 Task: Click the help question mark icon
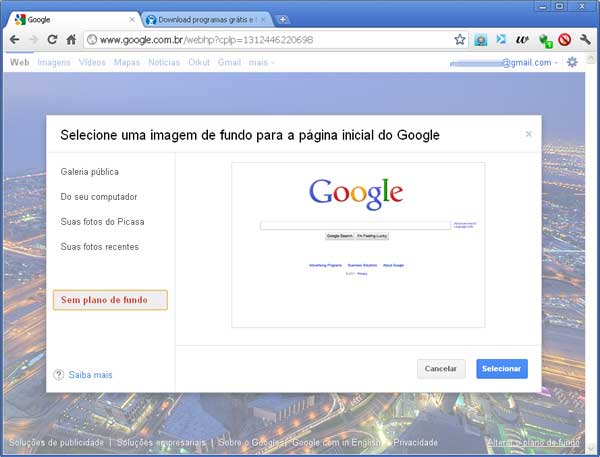59,375
